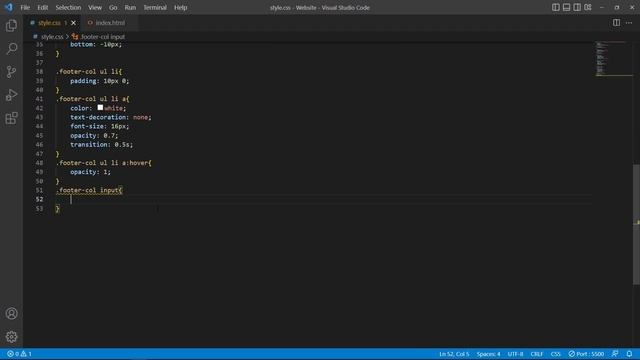Viewport: 640px width, 360px height.
Task: Click the VS Code logo icon
Action: point(9,7)
